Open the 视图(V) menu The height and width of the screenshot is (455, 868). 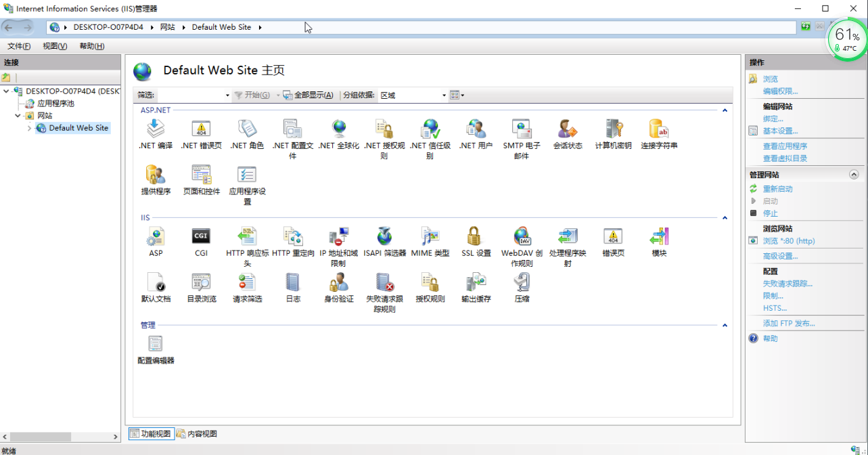click(x=55, y=46)
